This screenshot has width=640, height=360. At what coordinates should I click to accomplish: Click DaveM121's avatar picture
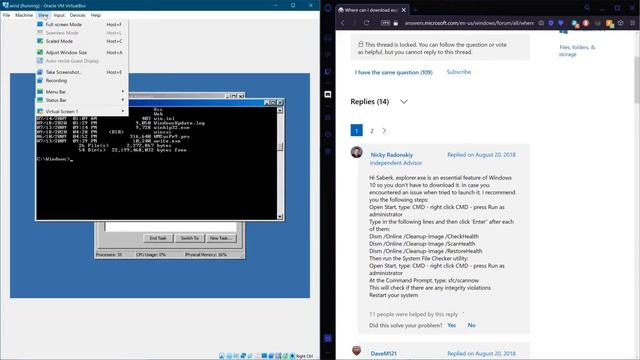[x=357, y=351]
